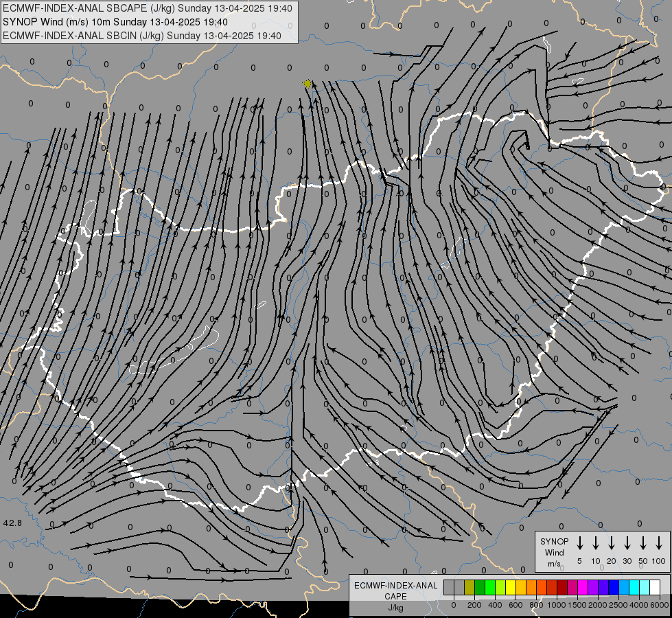Pick the wind legend arrow labeled 50
This screenshot has height=618, width=672.
point(643,543)
